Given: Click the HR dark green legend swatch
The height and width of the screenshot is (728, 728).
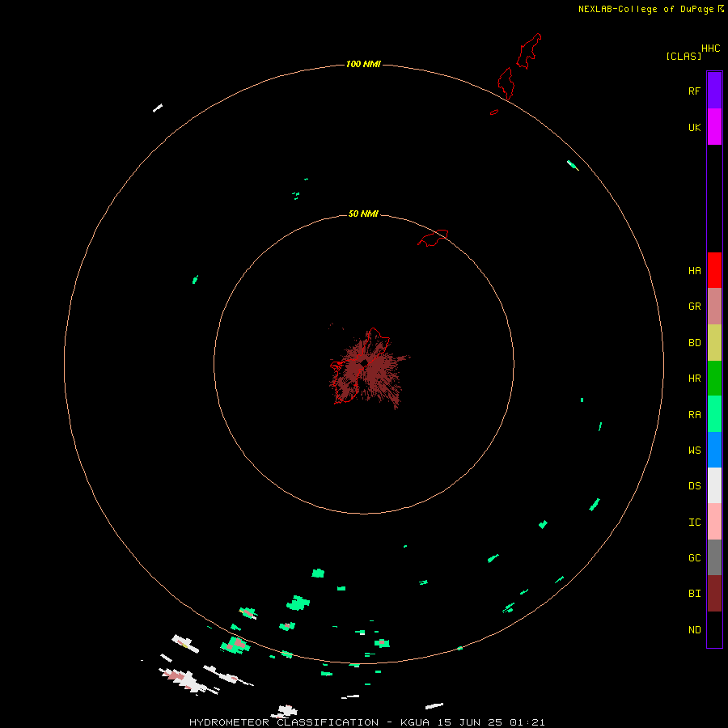Looking at the screenshot, I should coord(714,379).
